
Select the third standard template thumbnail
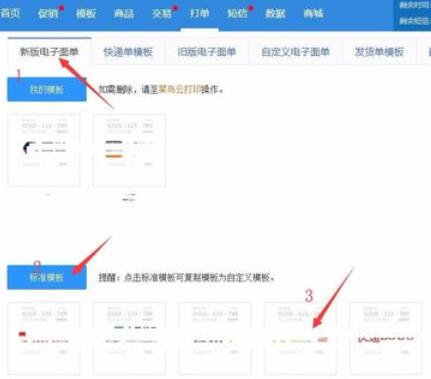pyautogui.click(x=215, y=338)
